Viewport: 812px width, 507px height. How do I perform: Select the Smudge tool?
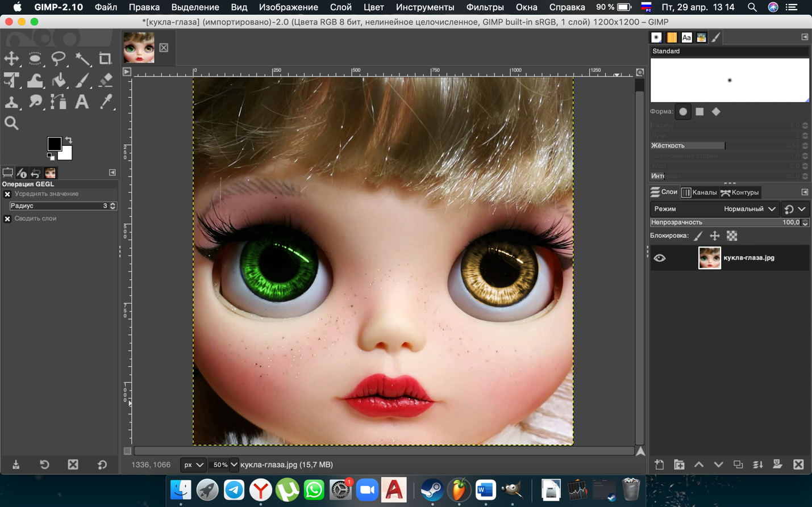[35, 102]
